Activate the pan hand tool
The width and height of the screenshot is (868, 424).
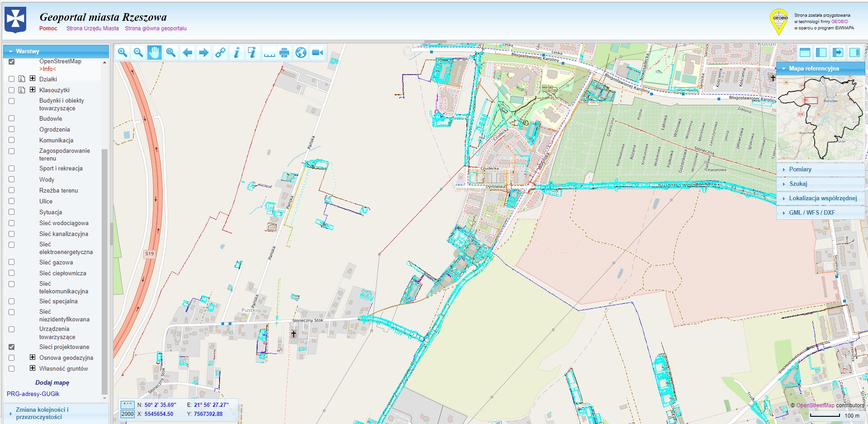click(154, 52)
